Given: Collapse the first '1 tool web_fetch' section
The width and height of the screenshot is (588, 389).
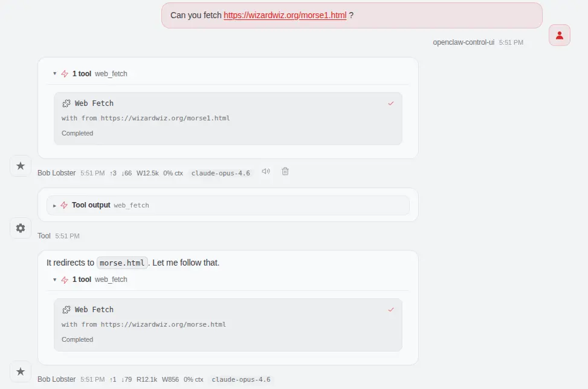Looking at the screenshot, I should tap(55, 74).
